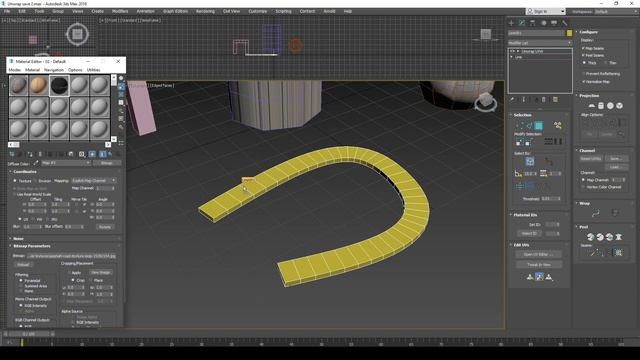Click Show Shaded Material in Viewport icon
The height and width of the screenshot is (360, 640).
93,154
